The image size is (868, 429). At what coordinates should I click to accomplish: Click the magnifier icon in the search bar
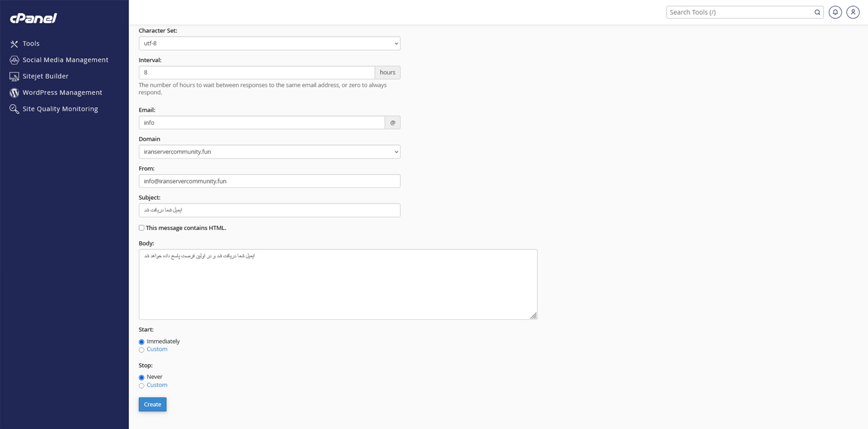click(817, 12)
